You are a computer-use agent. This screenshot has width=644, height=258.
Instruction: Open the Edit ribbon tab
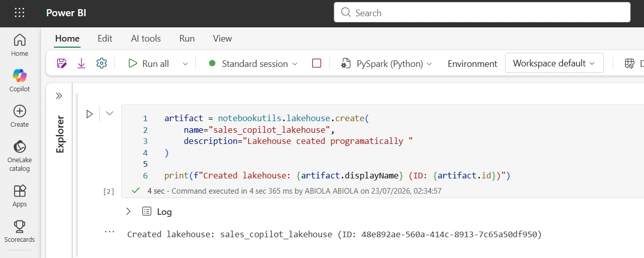105,39
